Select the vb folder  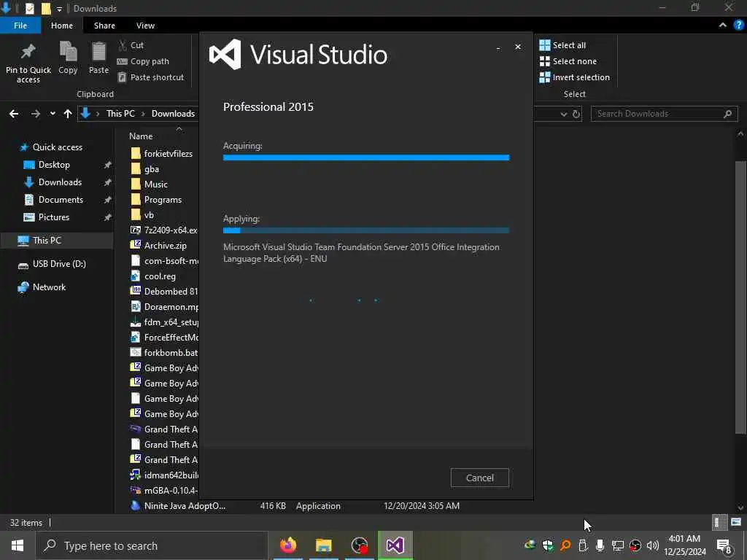point(142,215)
